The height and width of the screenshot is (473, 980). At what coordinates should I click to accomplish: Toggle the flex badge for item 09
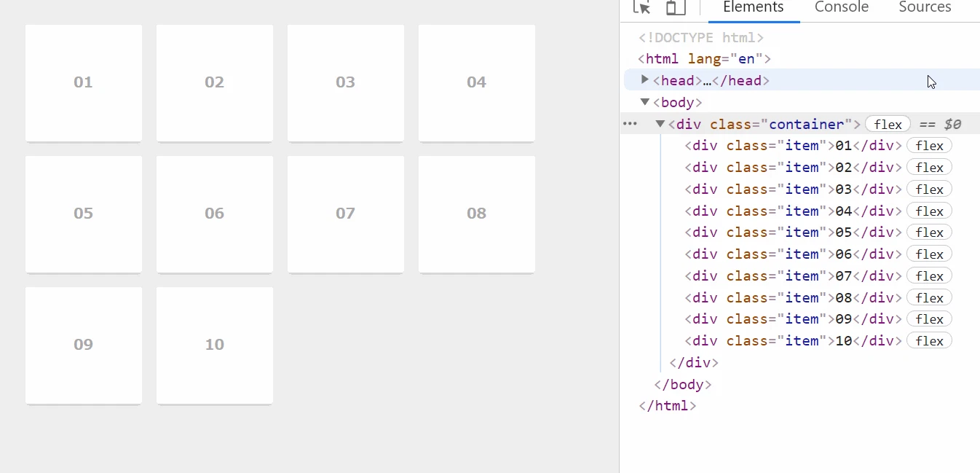[x=929, y=319]
